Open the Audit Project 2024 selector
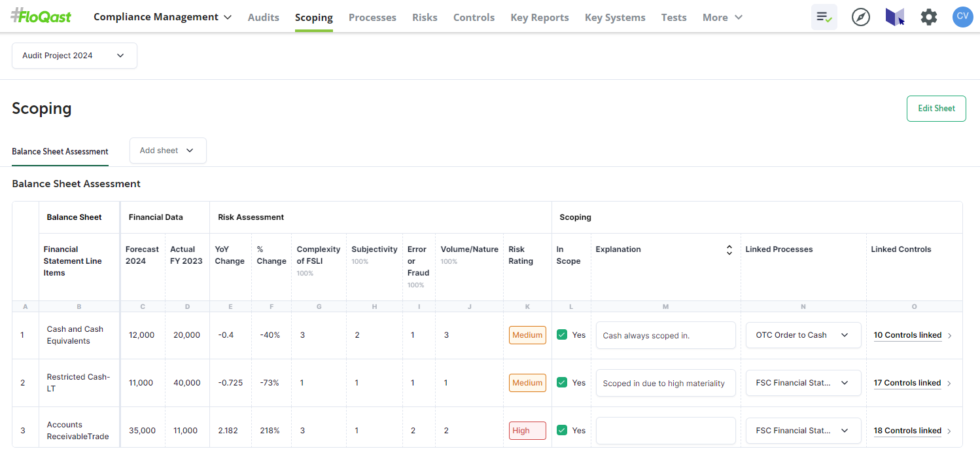Image resolution: width=980 pixels, height=449 pixels. 75,56
